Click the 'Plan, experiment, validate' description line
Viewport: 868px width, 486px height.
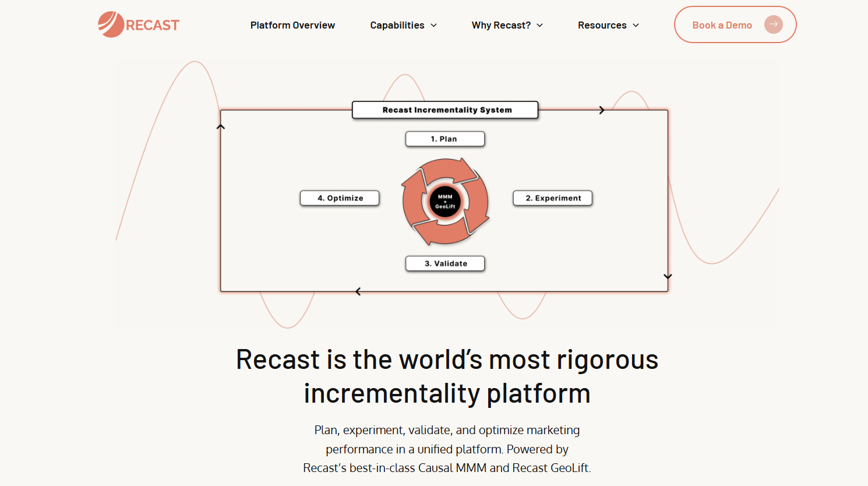coord(447,430)
